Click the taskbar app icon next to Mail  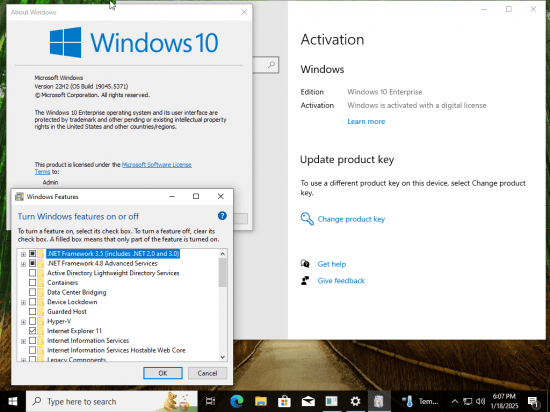tap(331, 401)
